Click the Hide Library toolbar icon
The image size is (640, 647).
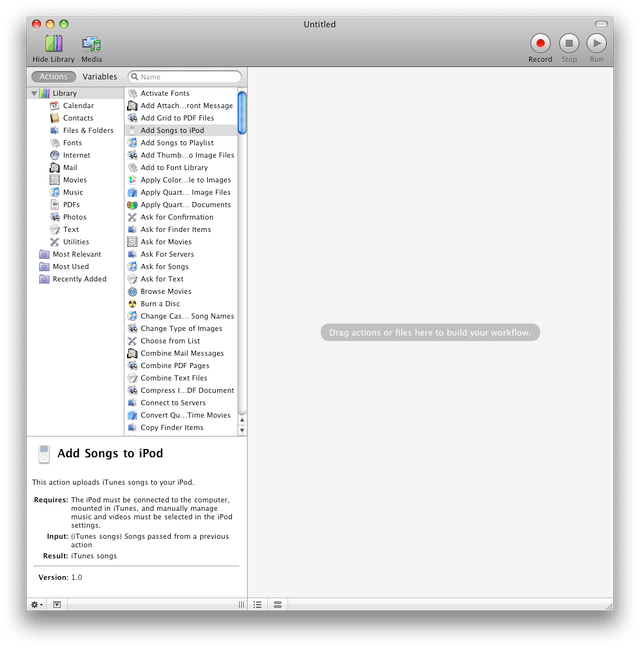point(54,43)
